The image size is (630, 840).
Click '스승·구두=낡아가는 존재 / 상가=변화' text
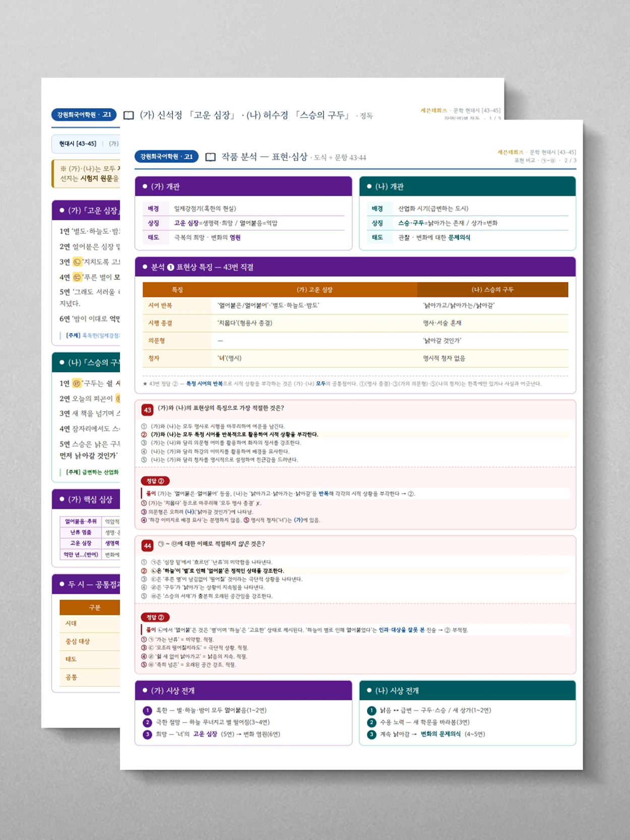[x=448, y=223]
